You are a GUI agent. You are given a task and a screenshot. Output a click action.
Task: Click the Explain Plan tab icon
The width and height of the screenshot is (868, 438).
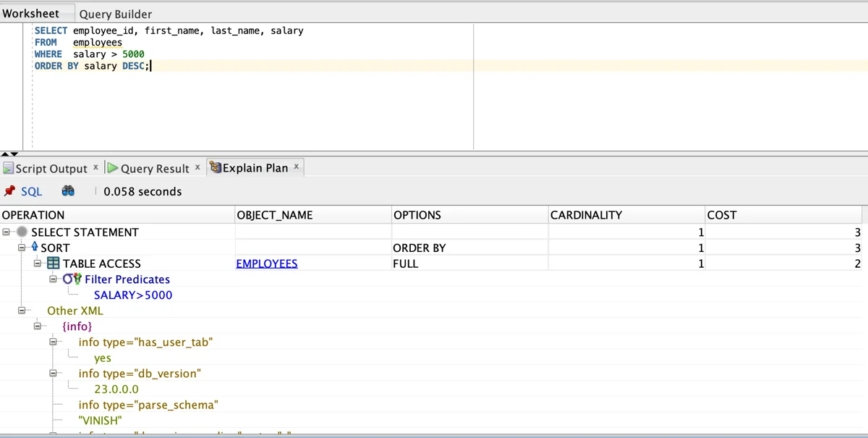(x=216, y=168)
